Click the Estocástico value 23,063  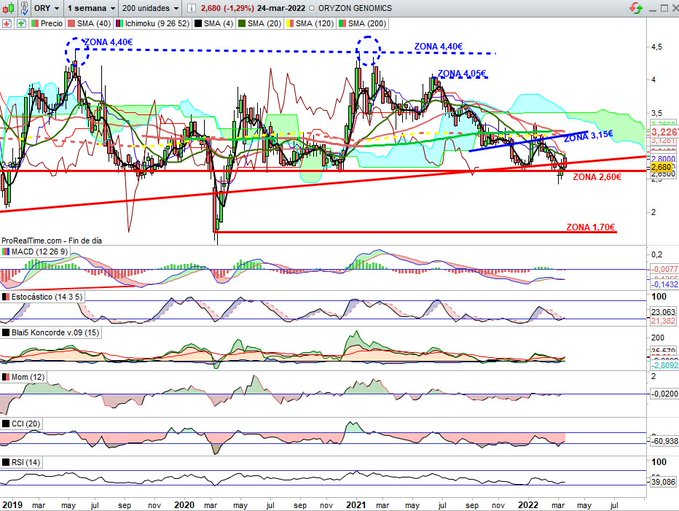coord(663,312)
